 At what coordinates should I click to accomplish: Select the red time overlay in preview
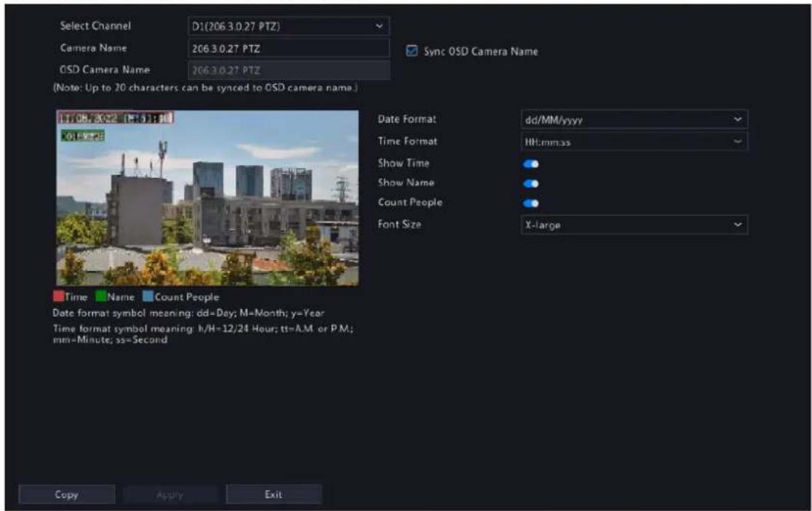116,118
